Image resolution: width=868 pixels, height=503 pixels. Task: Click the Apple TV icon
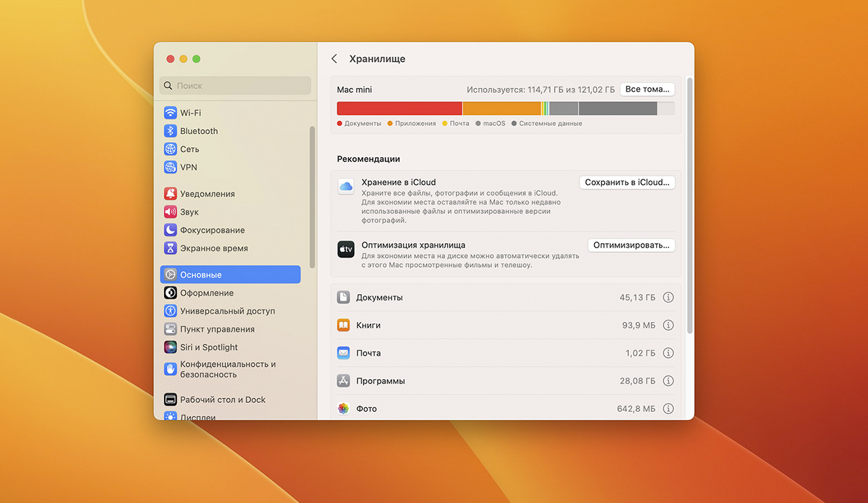click(346, 249)
